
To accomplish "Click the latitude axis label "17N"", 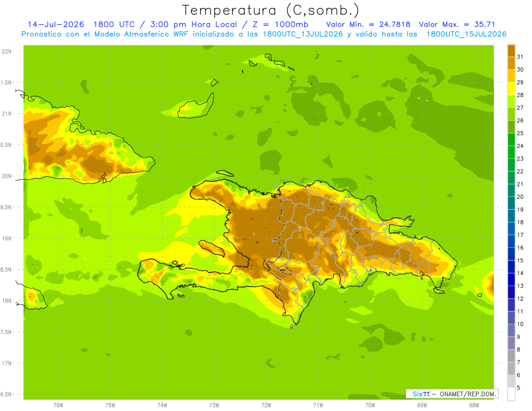I will coord(6,363).
